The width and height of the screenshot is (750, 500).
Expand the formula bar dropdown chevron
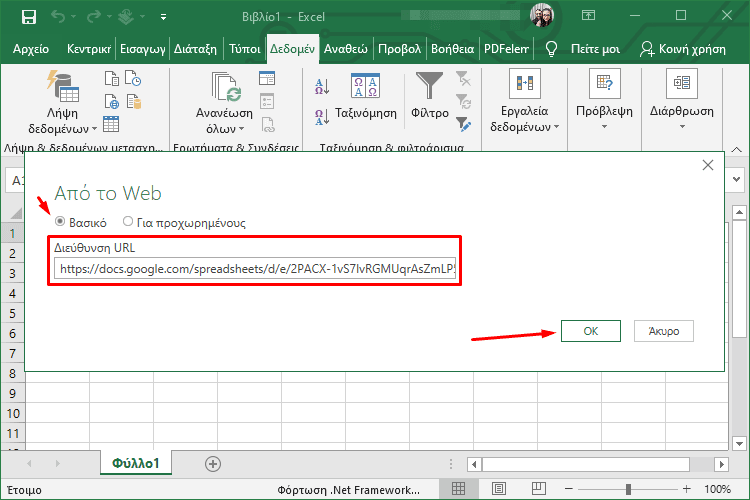737,180
